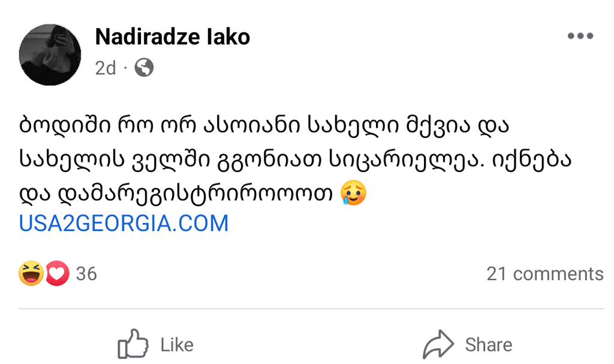The image size is (614, 364).
Task: Click the teary smiling emoji in post
Action: [x=354, y=192]
